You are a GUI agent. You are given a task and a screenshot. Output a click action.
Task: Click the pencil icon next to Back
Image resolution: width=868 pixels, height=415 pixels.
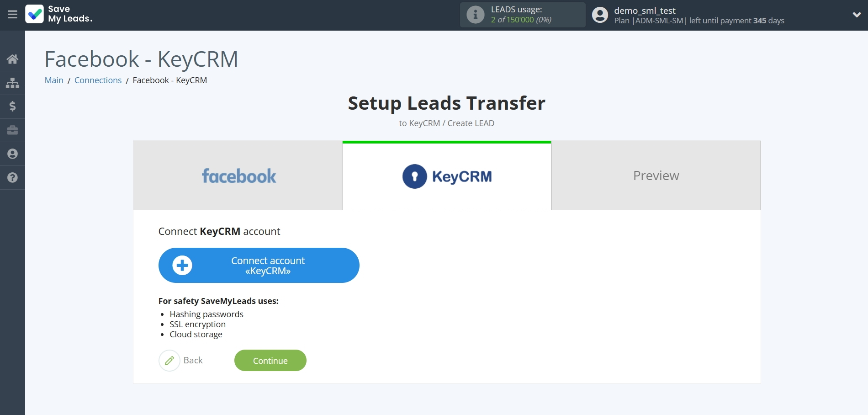coord(169,361)
